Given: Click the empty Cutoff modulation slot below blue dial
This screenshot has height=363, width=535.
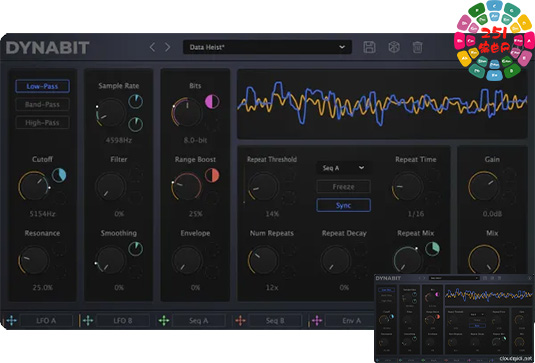Looking at the screenshot, I should coord(59,198).
